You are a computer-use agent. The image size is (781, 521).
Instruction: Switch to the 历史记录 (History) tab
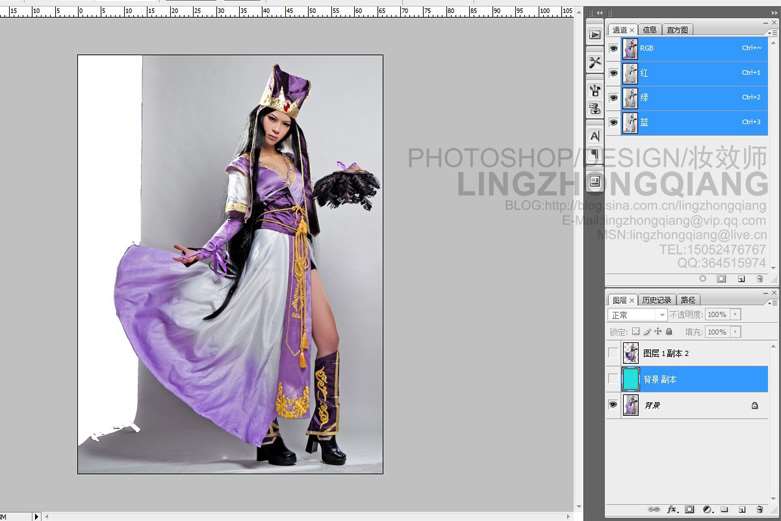tap(657, 300)
